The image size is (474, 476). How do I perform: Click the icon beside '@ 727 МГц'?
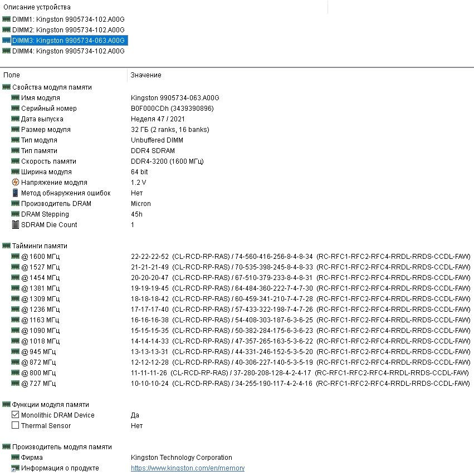tap(15, 383)
